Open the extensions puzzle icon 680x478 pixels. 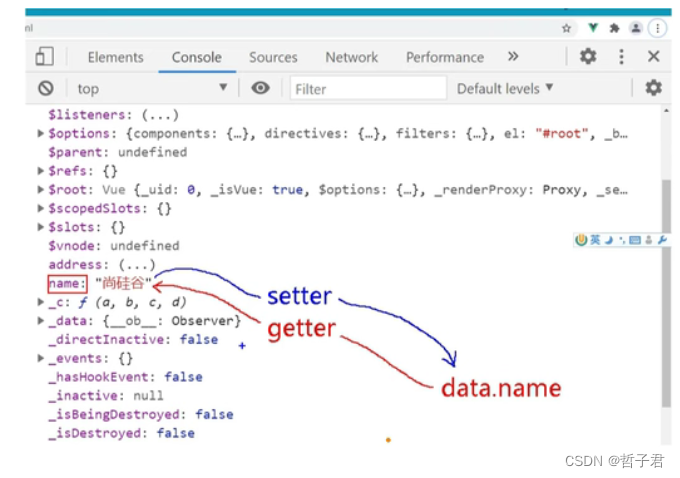[x=614, y=29]
